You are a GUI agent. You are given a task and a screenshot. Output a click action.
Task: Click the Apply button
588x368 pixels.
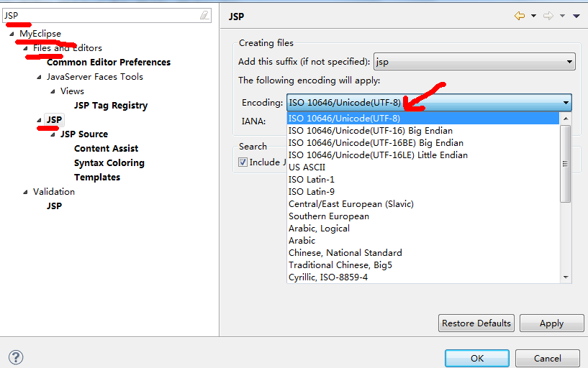(551, 323)
